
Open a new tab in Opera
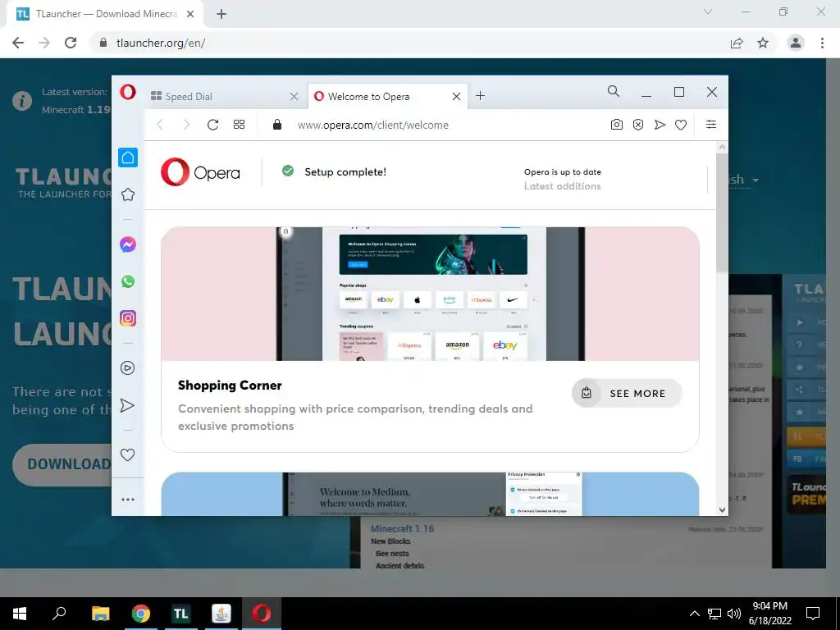[x=481, y=96]
